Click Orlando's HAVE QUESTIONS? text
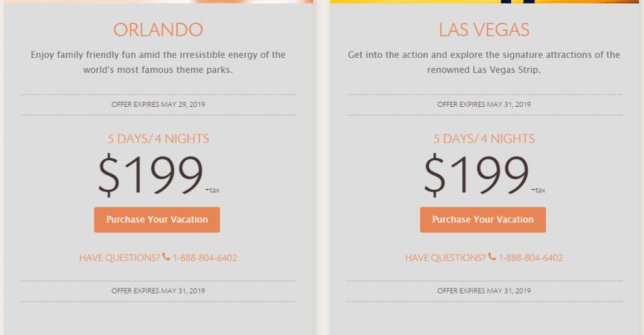644x335 pixels. 119,258
